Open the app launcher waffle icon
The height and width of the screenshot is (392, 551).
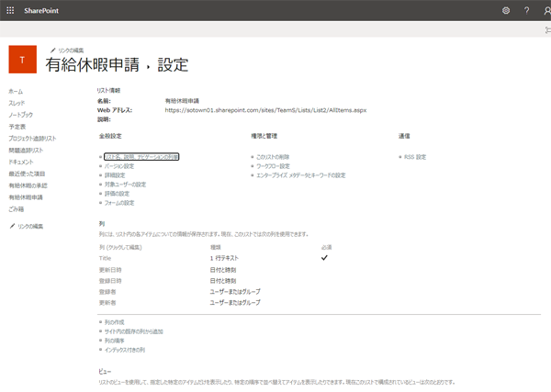pyautogui.click(x=10, y=10)
